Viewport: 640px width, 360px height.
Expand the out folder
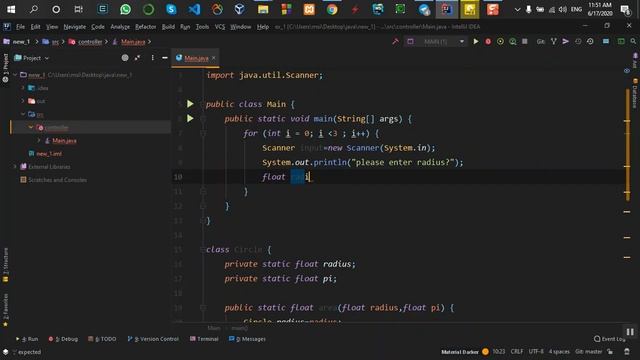[23, 101]
